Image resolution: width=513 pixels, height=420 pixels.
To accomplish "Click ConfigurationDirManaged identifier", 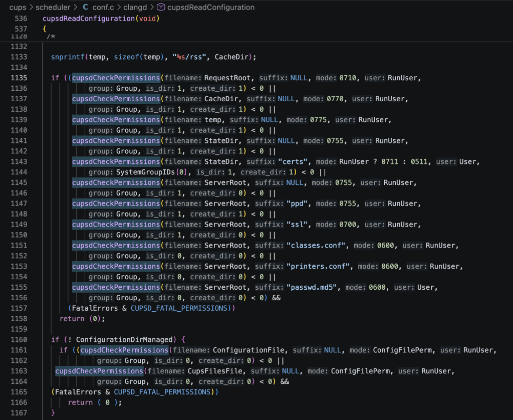I will (124, 340).
